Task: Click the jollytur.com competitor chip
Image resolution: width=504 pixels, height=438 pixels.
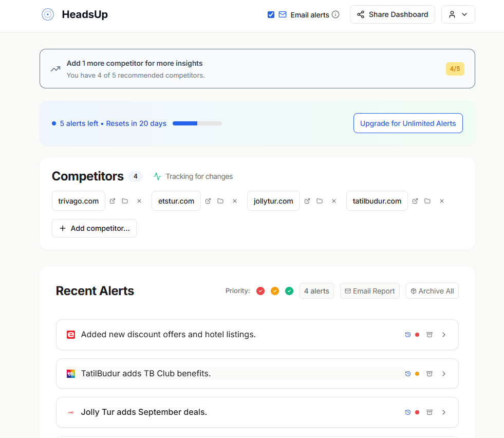Action: coord(273,201)
